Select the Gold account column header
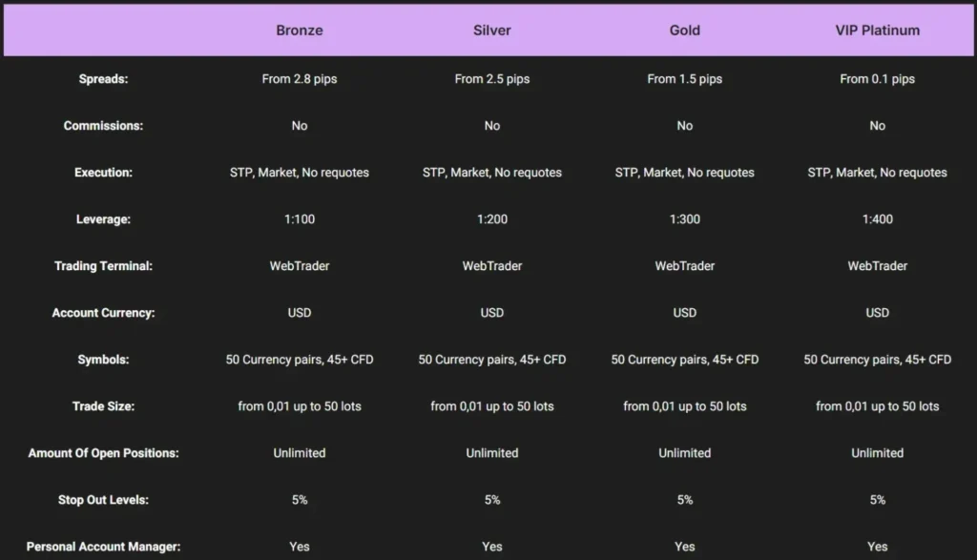The height and width of the screenshot is (560, 977). (685, 31)
